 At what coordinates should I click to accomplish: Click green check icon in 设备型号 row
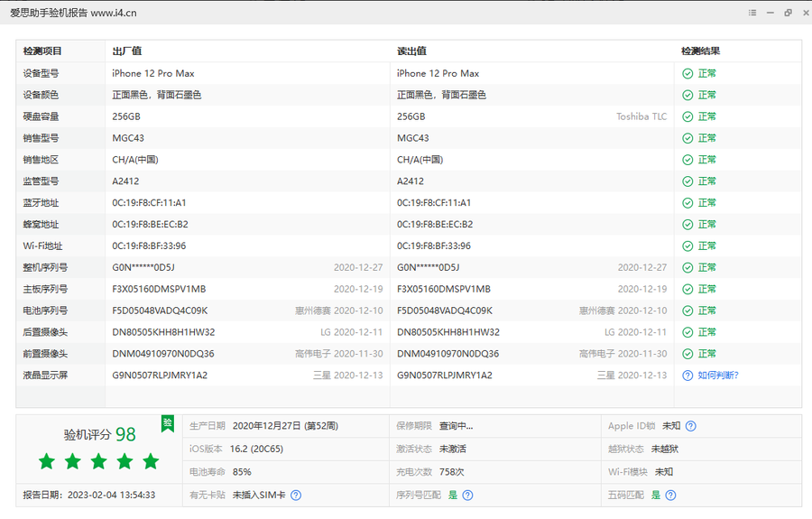click(x=687, y=73)
